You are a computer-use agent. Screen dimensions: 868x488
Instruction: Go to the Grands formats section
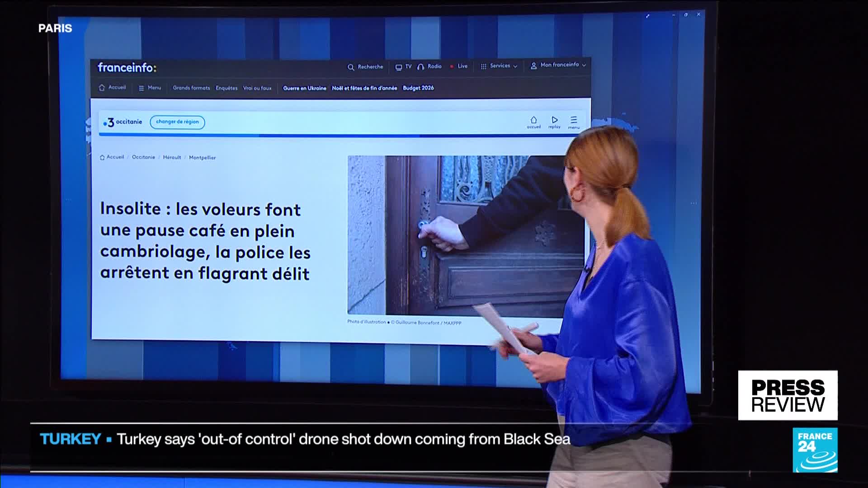191,88
